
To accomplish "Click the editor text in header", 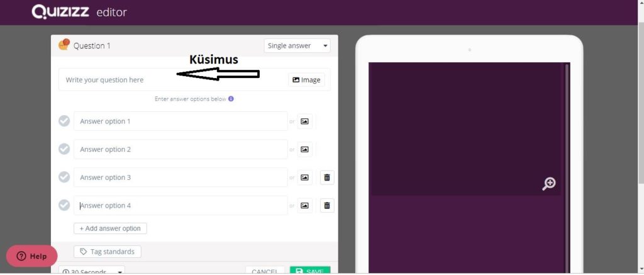I will [112, 13].
